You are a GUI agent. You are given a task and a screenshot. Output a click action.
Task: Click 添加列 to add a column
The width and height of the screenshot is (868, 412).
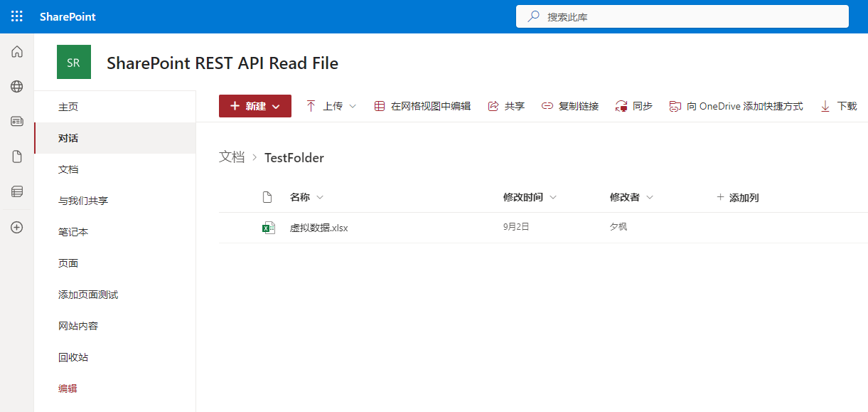738,197
